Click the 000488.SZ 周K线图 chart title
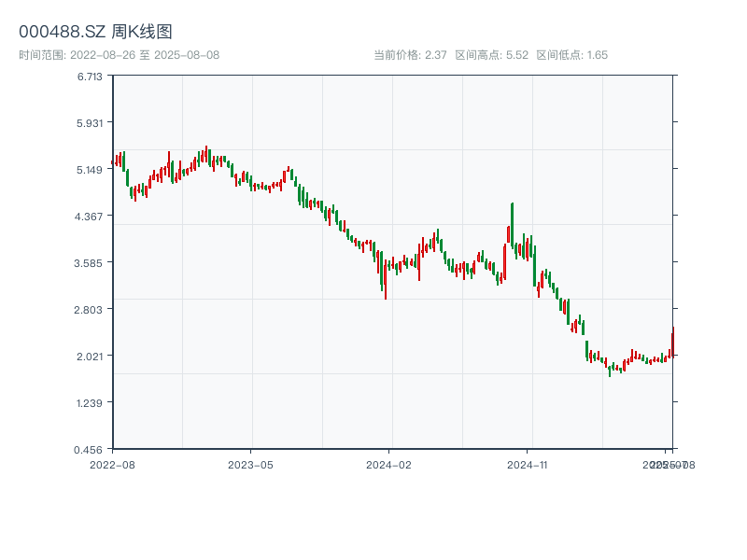Image resolution: width=747 pixels, height=560 pixels. pos(95,33)
